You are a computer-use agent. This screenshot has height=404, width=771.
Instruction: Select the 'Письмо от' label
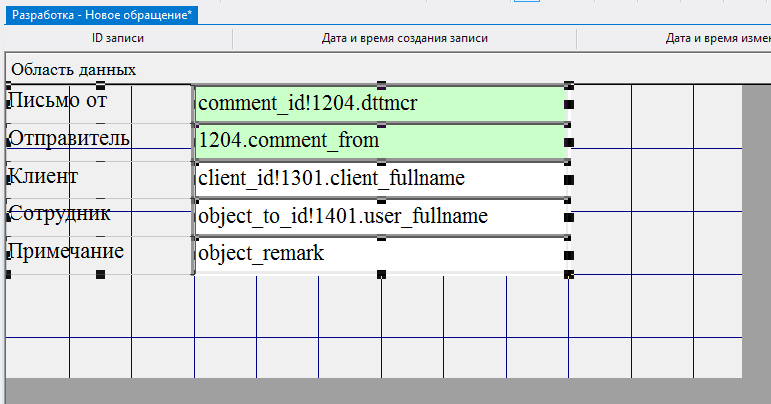(x=58, y=100)
